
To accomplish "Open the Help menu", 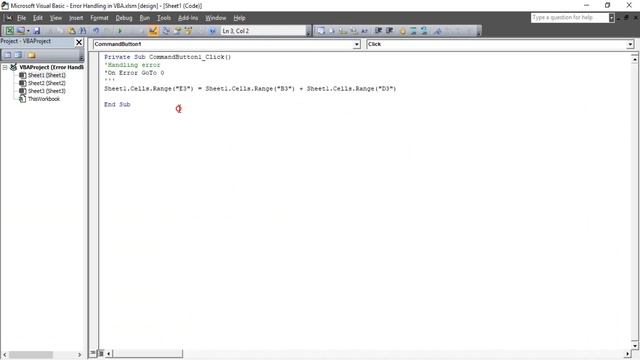I will 239,18.
